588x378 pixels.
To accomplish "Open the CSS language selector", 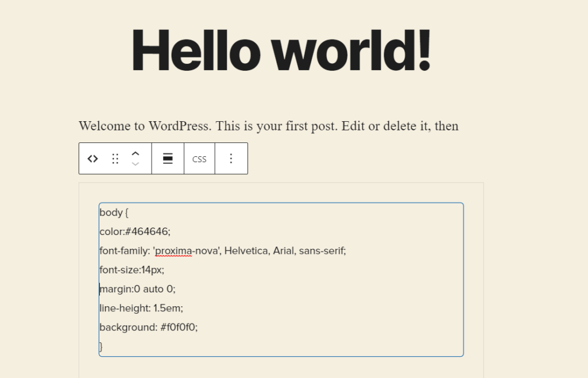I will click(199, 159).
